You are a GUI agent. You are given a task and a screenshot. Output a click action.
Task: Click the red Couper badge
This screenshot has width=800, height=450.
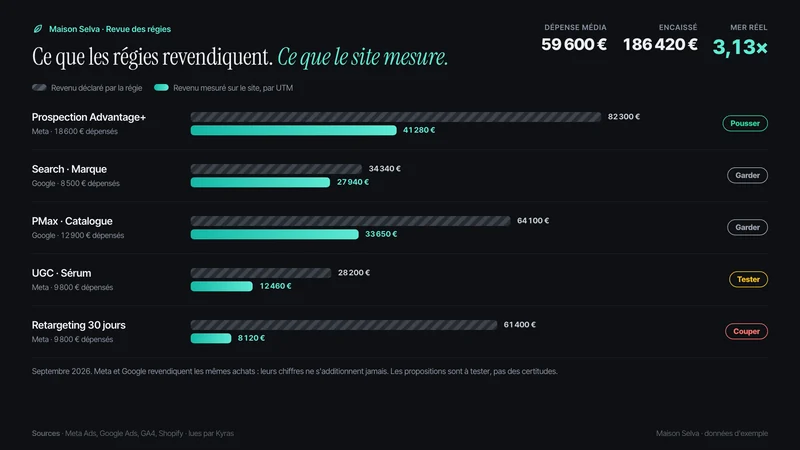(746, 332)
